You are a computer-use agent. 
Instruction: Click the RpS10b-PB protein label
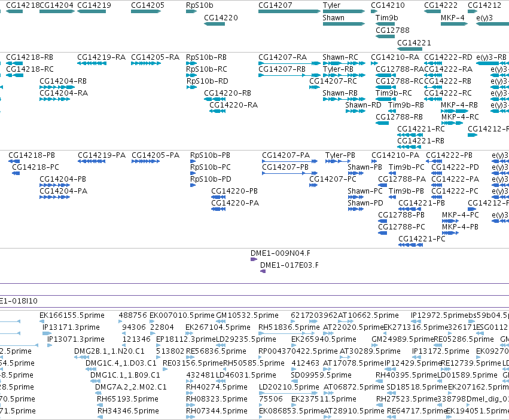pos(210,155)
